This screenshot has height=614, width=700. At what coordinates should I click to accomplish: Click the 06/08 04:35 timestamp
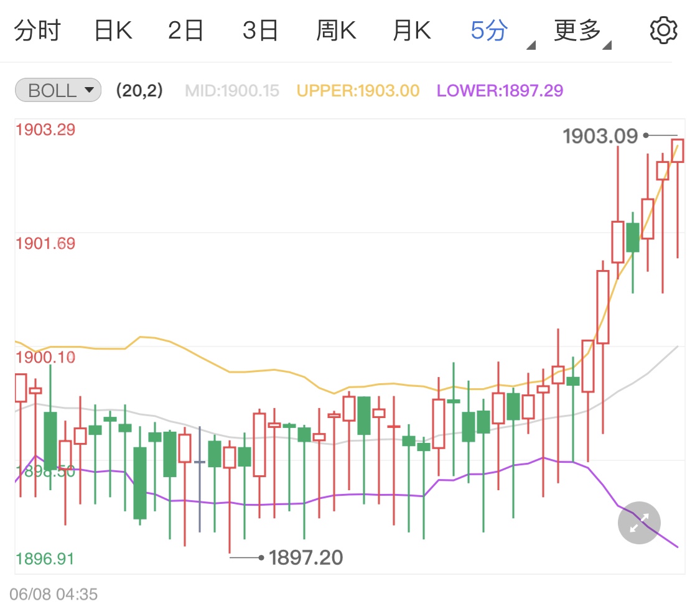pos(53,594)
